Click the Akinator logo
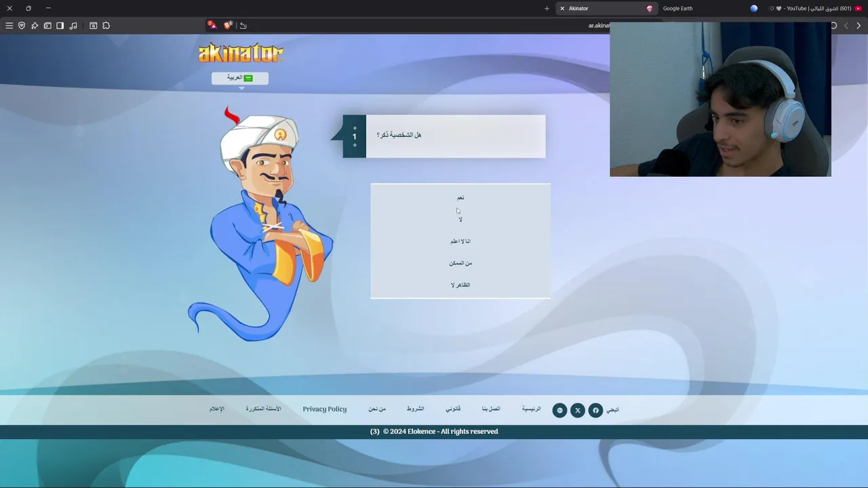868x488 pixels. point(241,53)
